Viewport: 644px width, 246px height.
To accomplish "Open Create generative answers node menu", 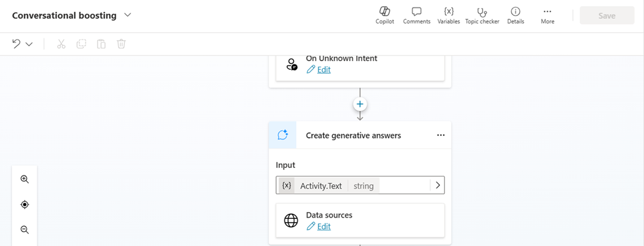I will tap(441, 135).
